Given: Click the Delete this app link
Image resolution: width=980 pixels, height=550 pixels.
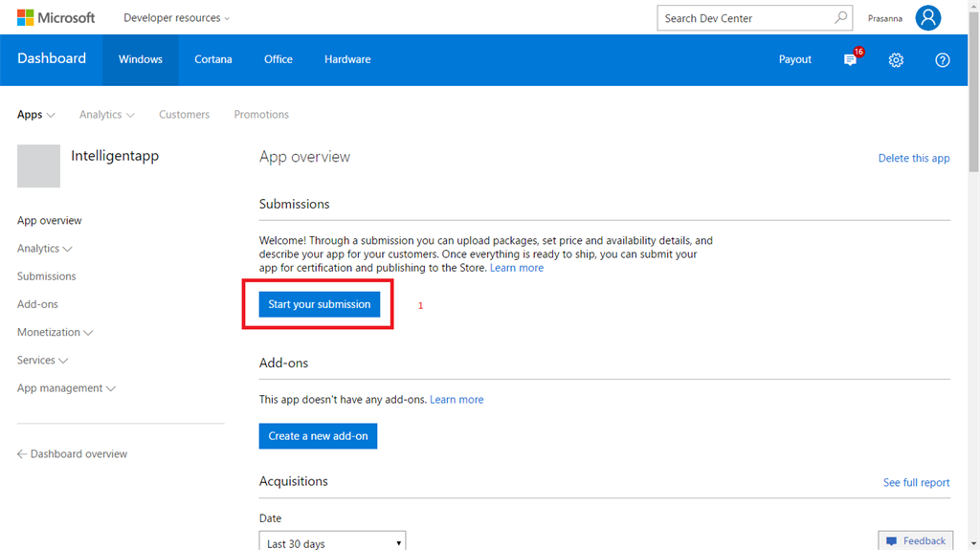Looking at the screenshot, I should pos(913,159).
